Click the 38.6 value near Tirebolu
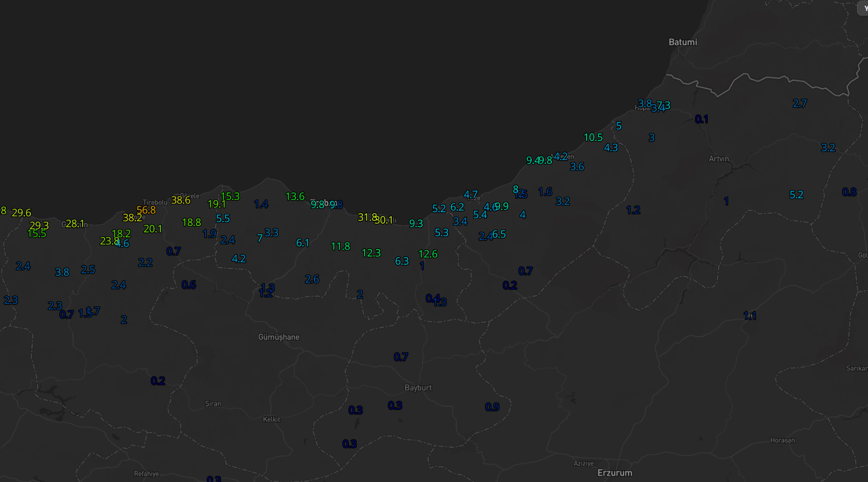 180,201
